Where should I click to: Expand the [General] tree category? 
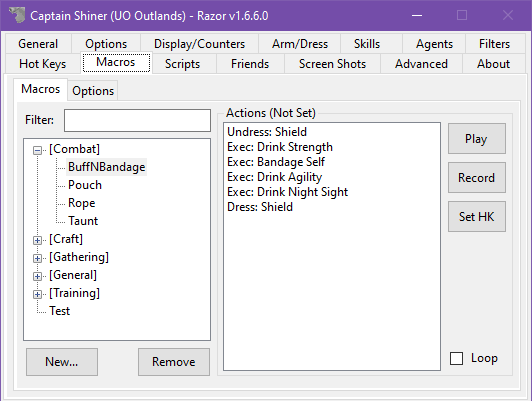[37, 276]
